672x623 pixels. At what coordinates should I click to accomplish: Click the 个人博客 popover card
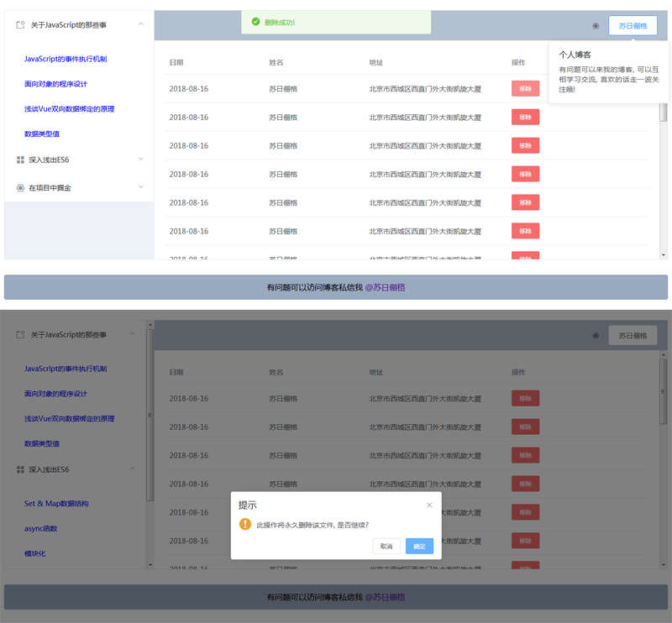click(602, 72)
